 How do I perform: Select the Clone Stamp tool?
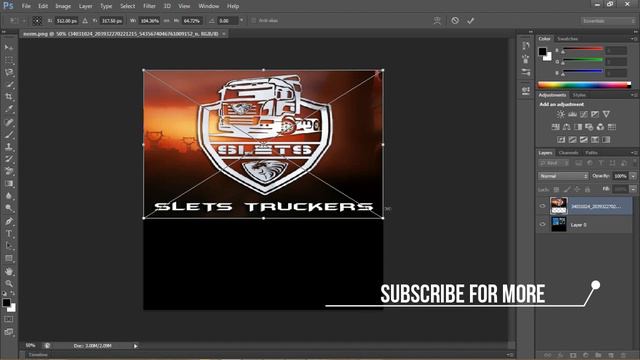[x=9, y=147]
